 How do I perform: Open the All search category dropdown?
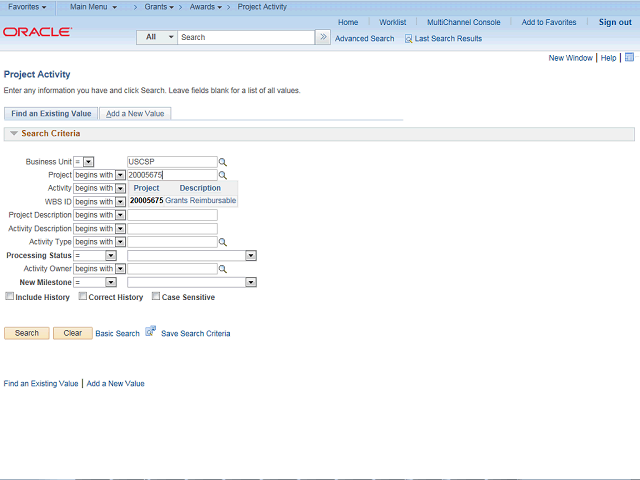coord(157,37)
